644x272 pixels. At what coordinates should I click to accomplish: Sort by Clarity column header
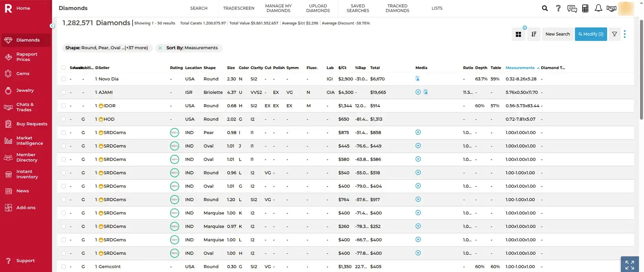(x=257, y=68)
